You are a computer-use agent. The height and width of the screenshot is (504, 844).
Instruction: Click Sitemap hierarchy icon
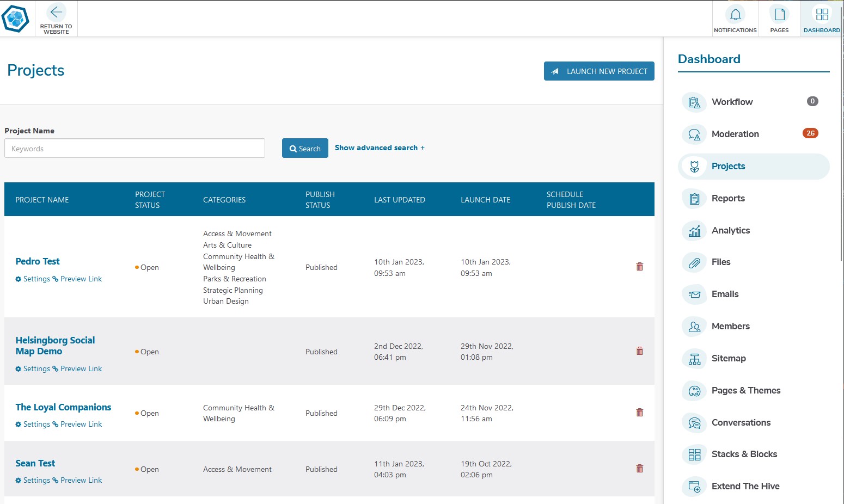(694, 359)
